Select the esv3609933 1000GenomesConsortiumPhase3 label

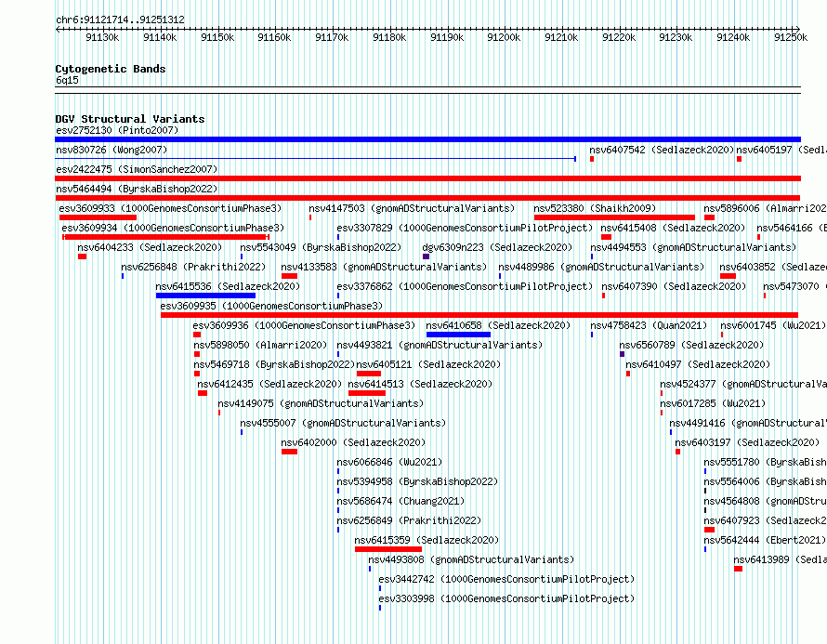[170, 208]
